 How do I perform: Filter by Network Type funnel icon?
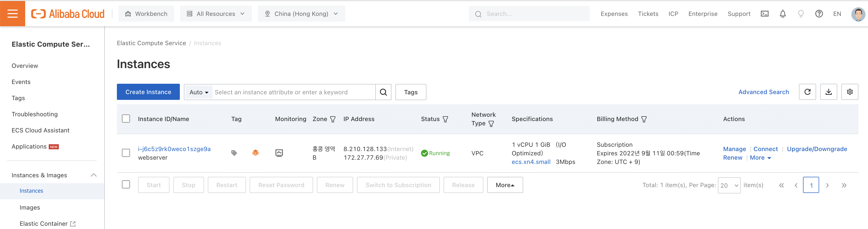point(491,123)
